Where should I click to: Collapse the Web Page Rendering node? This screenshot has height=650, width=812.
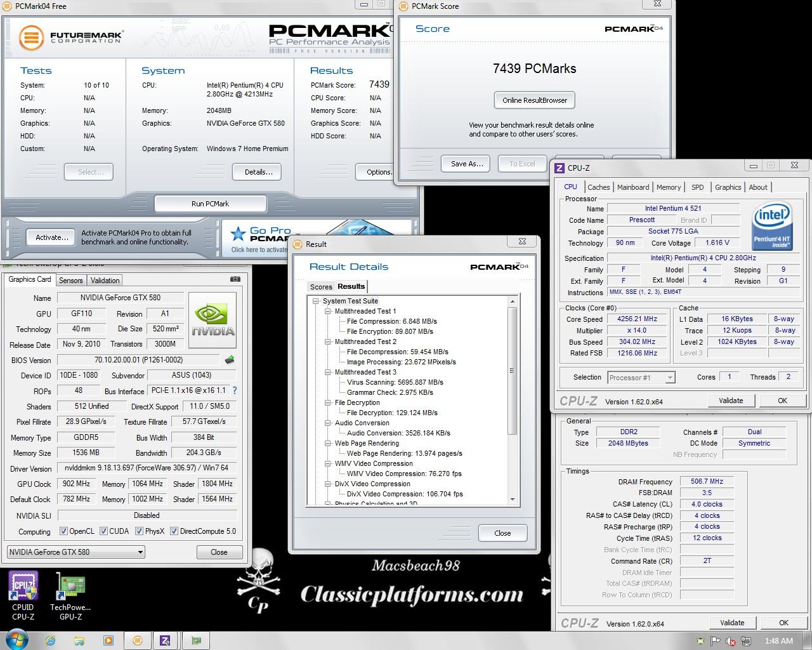(328, 443)
